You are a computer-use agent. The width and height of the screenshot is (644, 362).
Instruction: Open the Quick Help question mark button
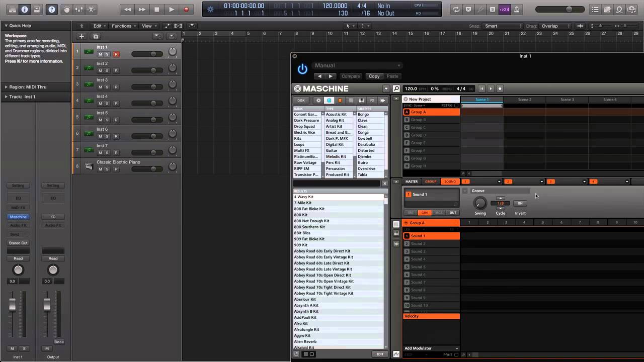click(x=51, y=9)
